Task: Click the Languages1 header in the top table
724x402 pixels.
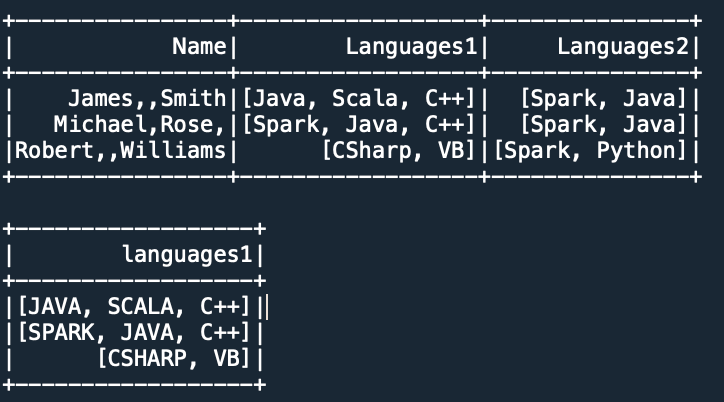Action: point(410,46)
